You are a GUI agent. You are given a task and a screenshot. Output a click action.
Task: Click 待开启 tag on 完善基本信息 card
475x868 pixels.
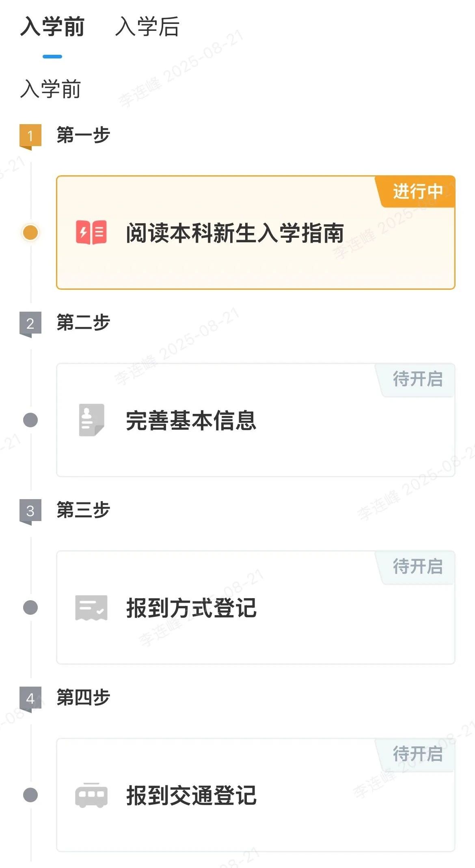[x=417, y=379]
